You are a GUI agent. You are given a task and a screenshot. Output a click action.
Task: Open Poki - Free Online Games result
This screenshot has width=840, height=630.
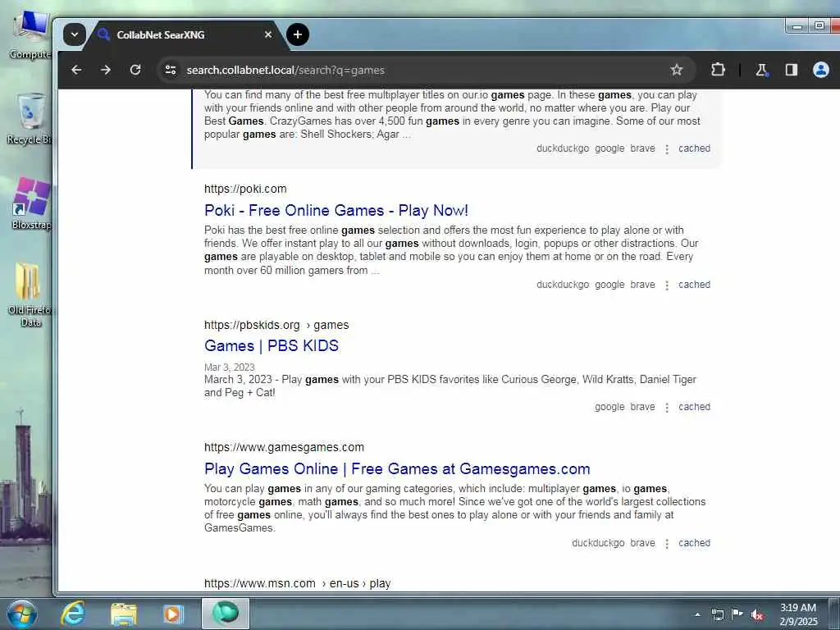(x=336, y=211)
